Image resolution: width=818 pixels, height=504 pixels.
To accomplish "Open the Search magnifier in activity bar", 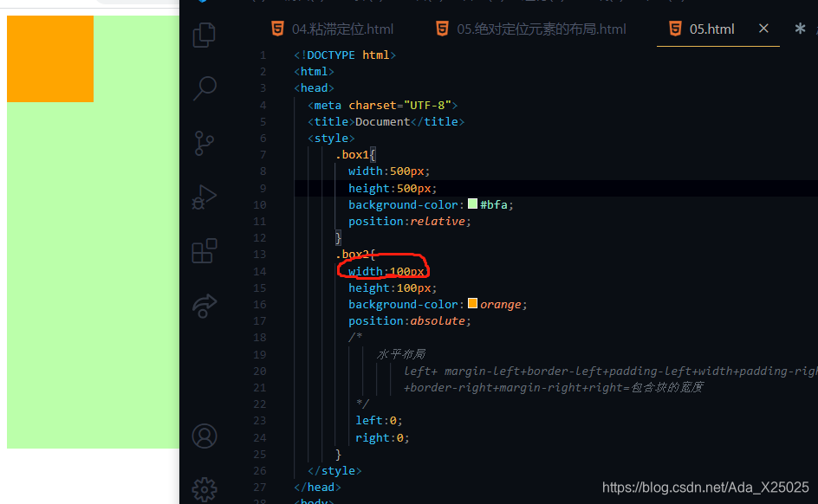I will [204, 88].
